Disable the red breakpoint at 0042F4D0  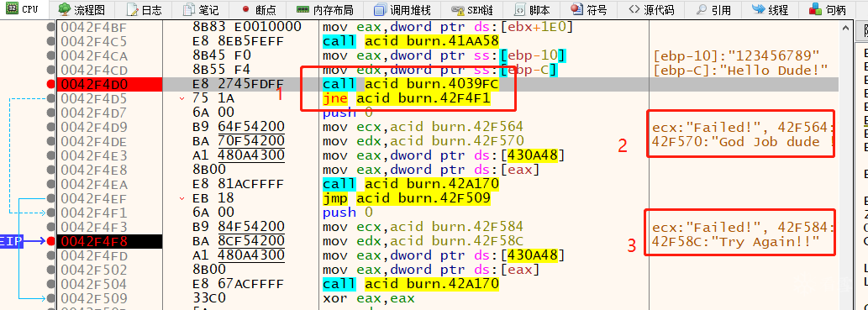[x=51, y=84]
